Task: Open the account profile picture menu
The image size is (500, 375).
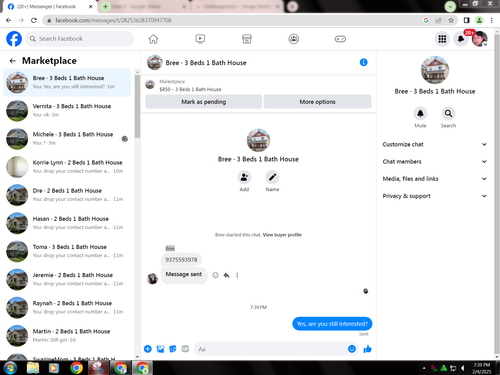Action: pos(480,39)
